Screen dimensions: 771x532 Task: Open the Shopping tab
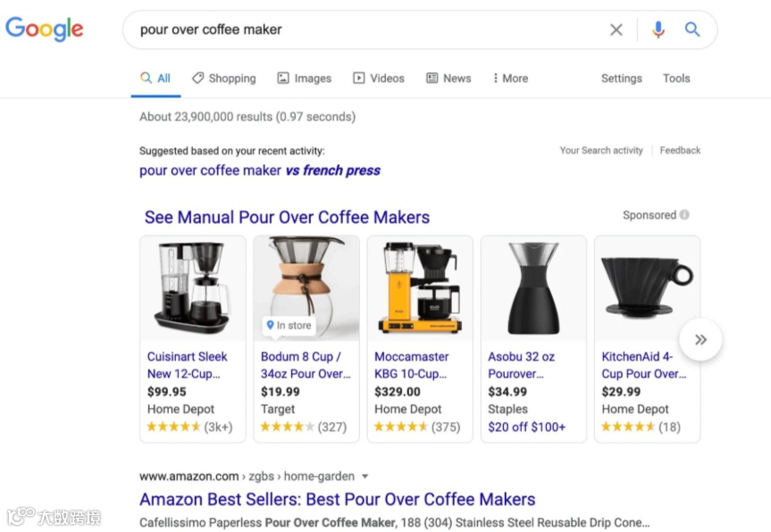point(224,79)
